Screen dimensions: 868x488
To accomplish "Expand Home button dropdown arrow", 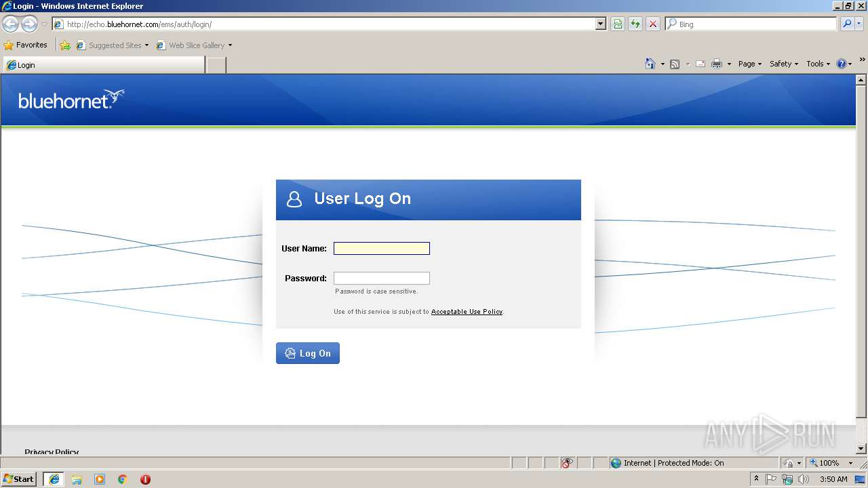I will coord(663,64).
